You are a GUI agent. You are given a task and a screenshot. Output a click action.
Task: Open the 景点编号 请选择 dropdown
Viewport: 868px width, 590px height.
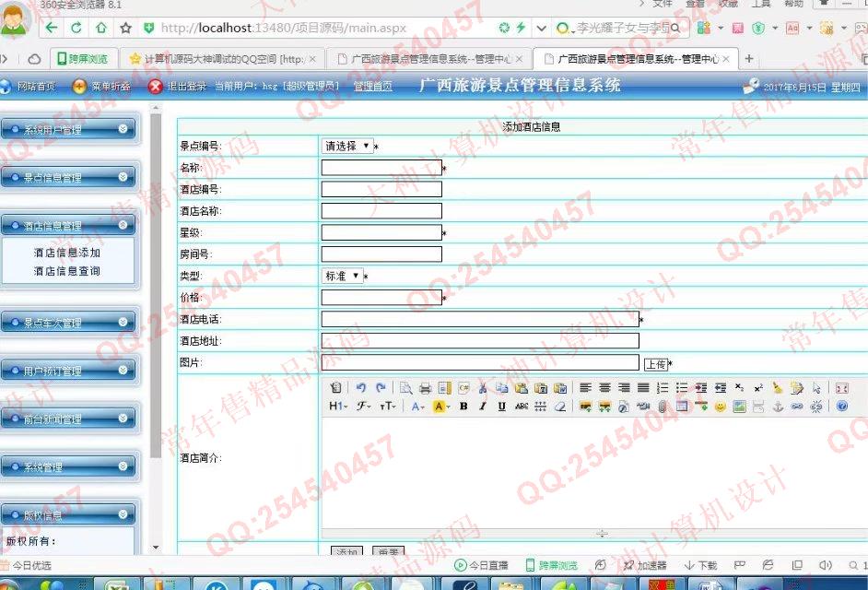pyautogui.click(x=347, y=146)
